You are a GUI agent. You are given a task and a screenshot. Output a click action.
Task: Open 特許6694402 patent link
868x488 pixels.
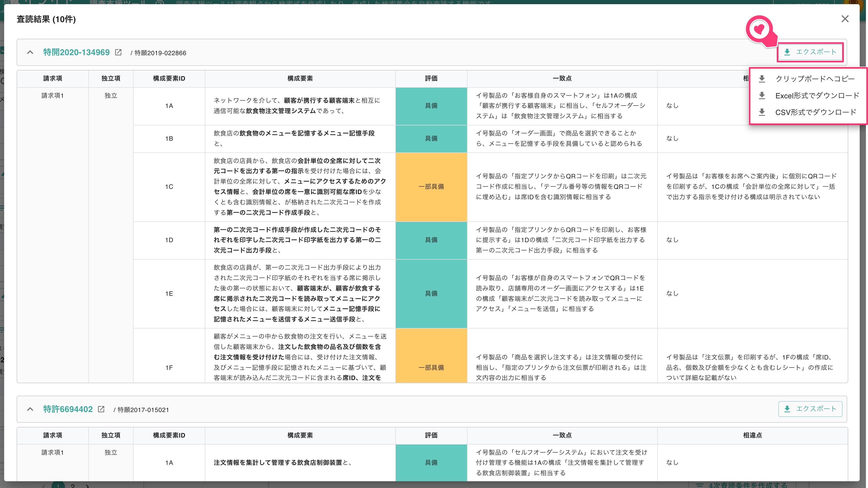tap(68, 409)
